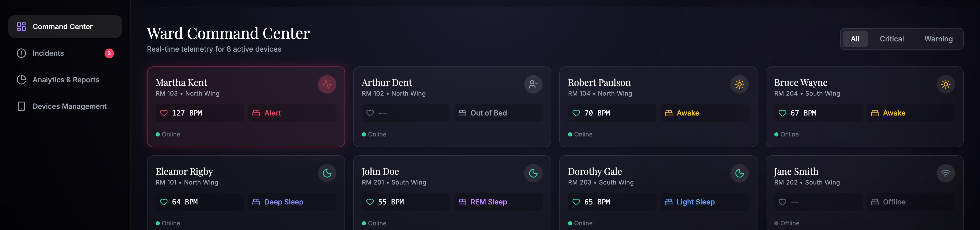This screenshot has width=980, height=230.
Task: Switch filter to Critical
Action: tap(891, 39)
